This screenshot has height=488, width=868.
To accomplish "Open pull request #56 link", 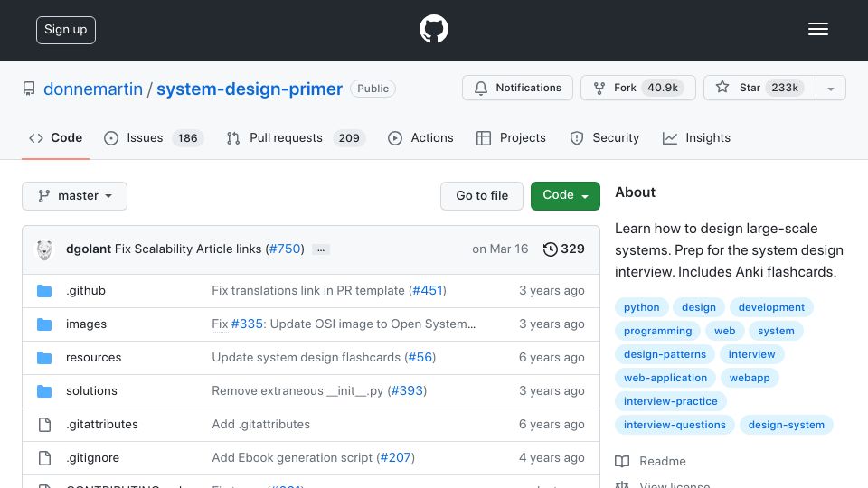I will tap(420, 358).
